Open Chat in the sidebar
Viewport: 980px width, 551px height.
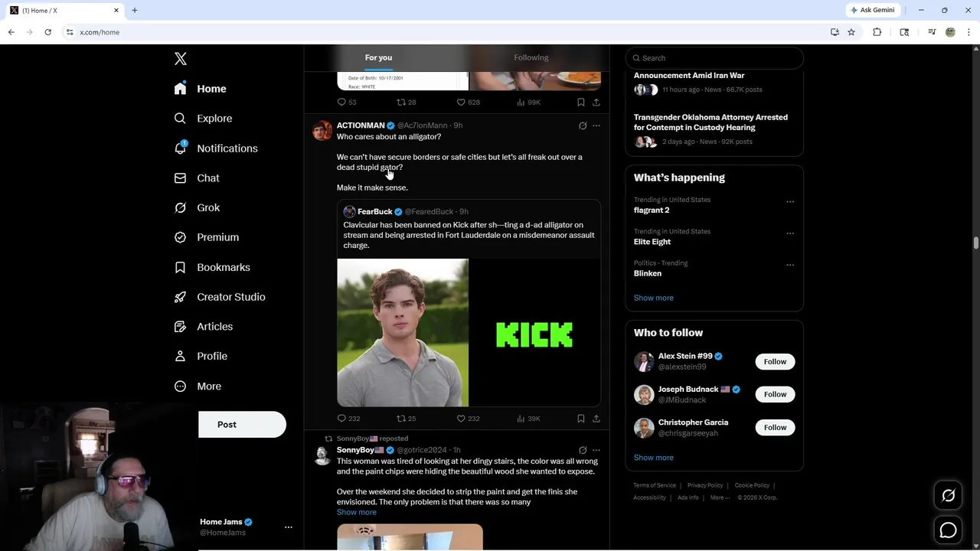pos(197,178)
